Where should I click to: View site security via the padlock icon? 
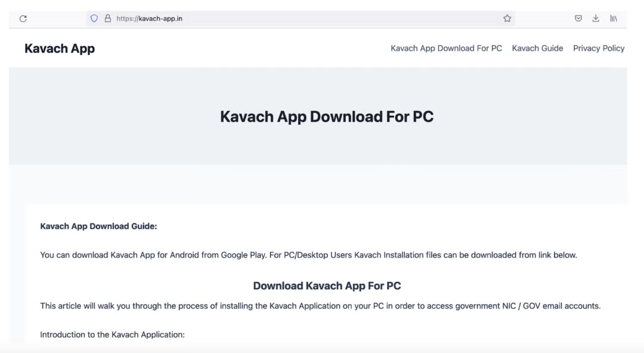(x=107, y=18)
